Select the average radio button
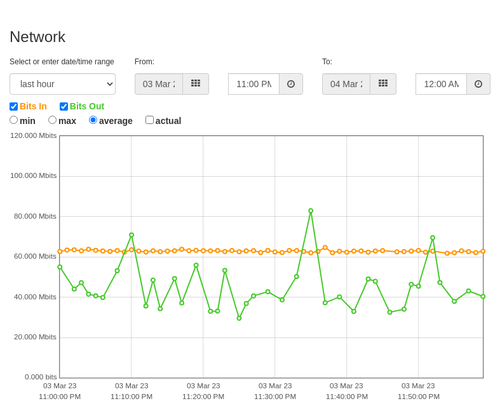Viewport: 500px width, 403px height. coord(93,120)
